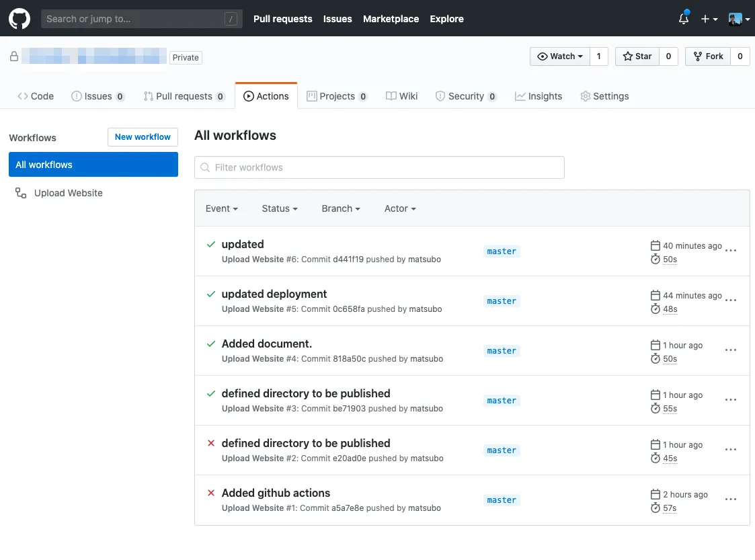Open the plus create-new menu
The height and width of the screenshot is (560, 755).
(709, 19)
